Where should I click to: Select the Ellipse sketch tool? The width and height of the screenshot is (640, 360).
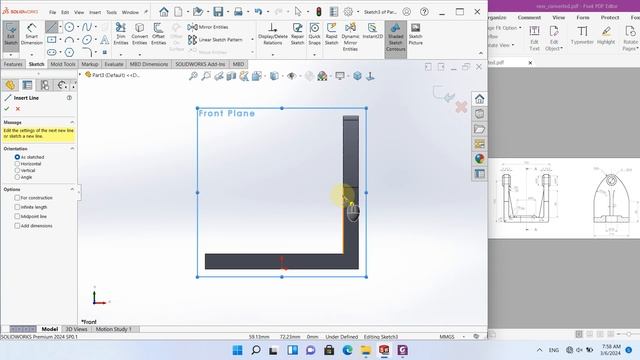[87, 40]
